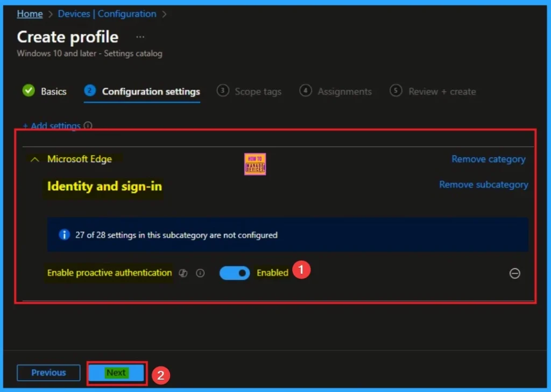Click the 27 of 28 settings message
Viewport: 551px width, 392px height.
point(176,235)
